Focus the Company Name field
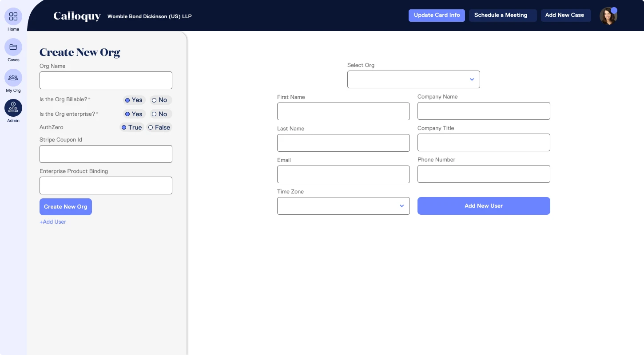Image resolution: width=644 pixels, height=355 pixels. (x=484, y=111)
